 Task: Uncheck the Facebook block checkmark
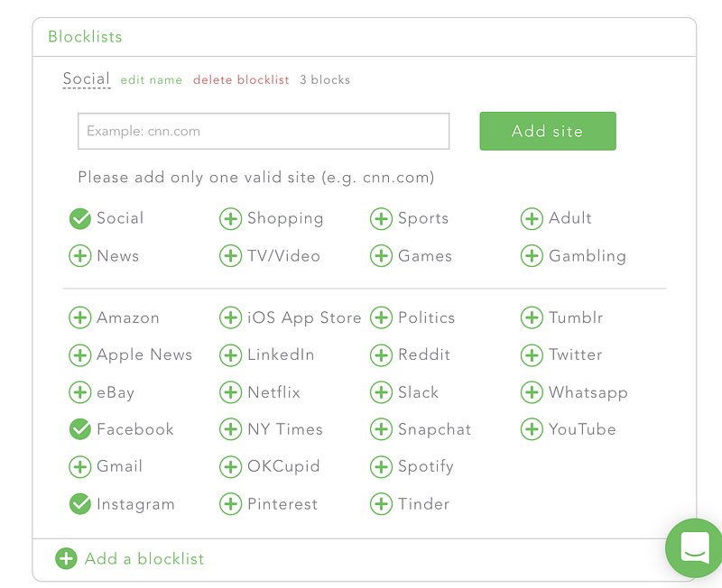coord(80,429)
